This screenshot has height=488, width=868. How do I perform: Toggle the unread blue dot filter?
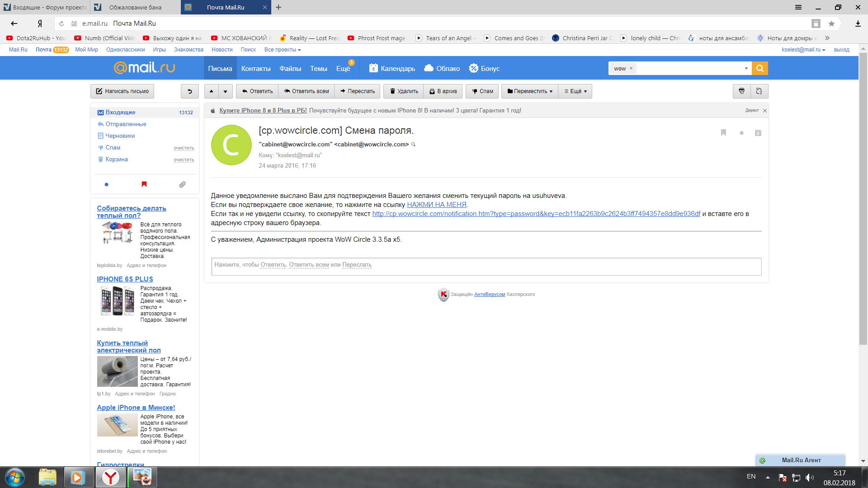pyautogui.click(x=106, y=184)
